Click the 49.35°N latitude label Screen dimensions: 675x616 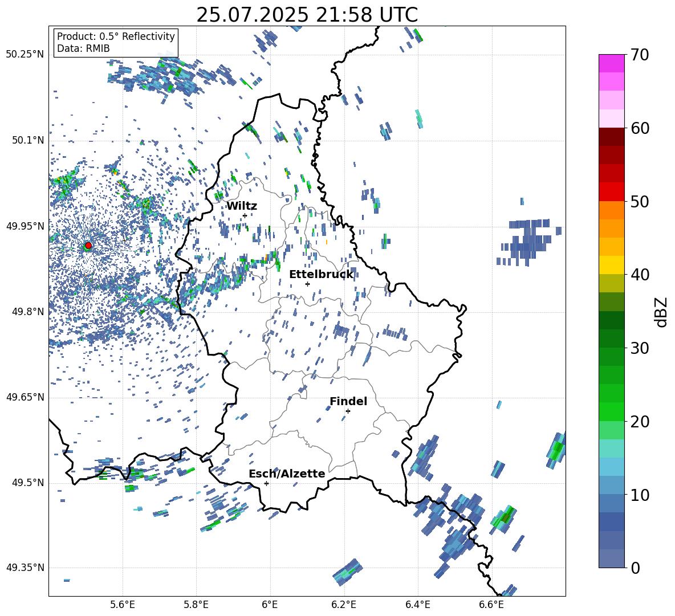[x=25, y=568]
